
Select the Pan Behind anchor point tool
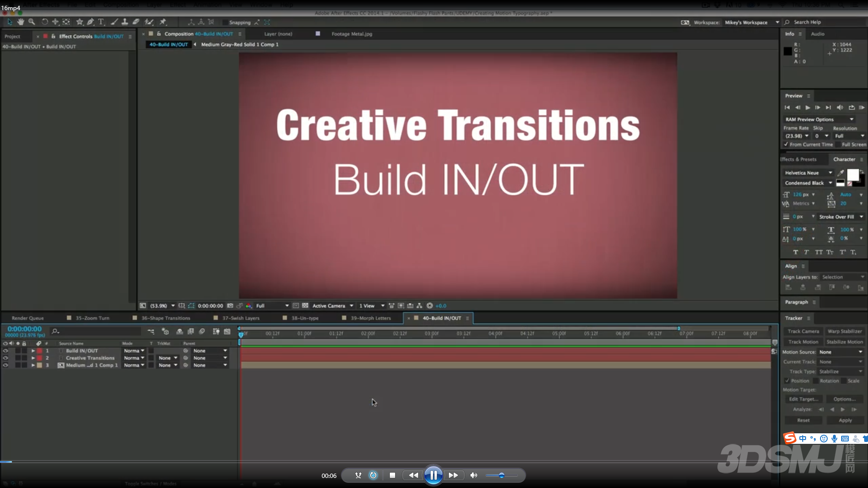66,22
